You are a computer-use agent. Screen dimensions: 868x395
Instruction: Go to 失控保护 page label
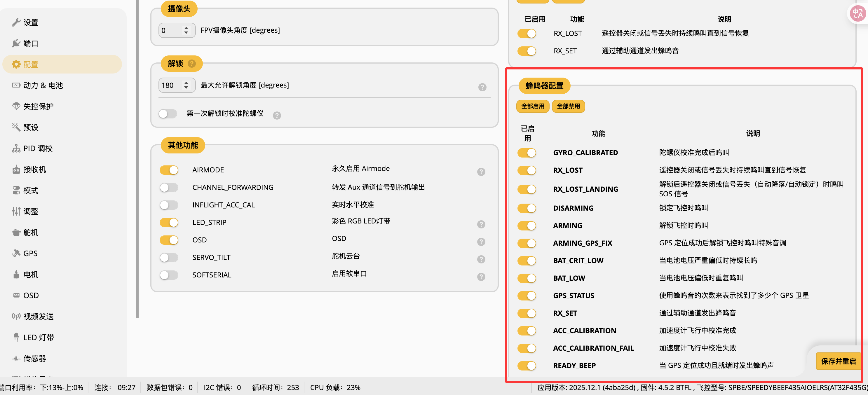tap(39, 106)
